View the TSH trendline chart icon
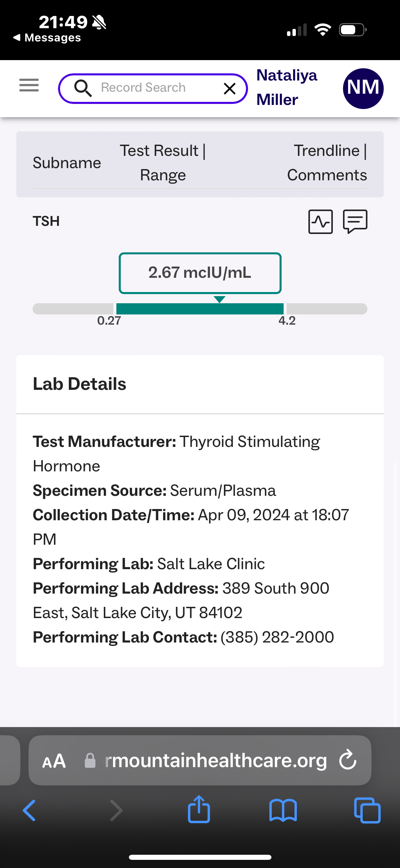400x868 pixels. point(320,222)
